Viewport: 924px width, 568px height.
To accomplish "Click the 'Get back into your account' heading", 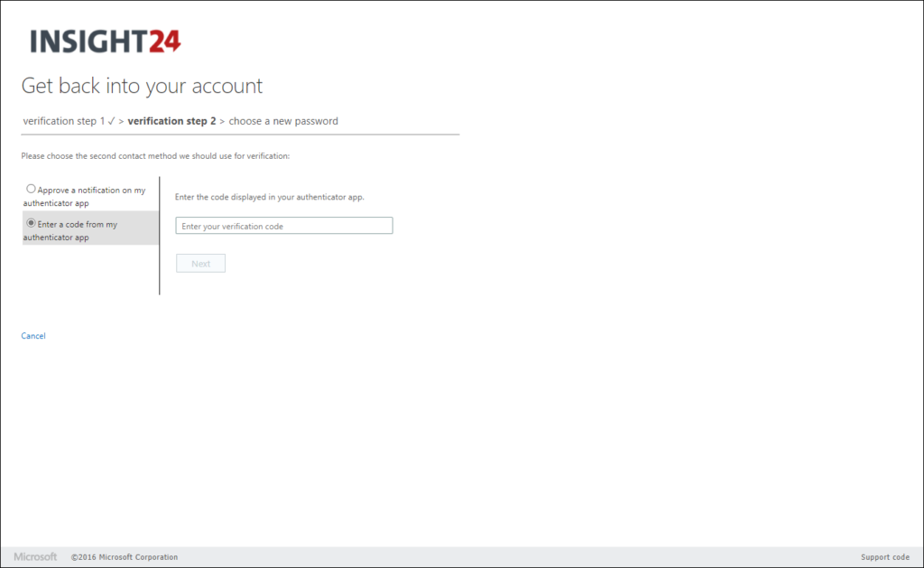I will (x=141, y=85).
